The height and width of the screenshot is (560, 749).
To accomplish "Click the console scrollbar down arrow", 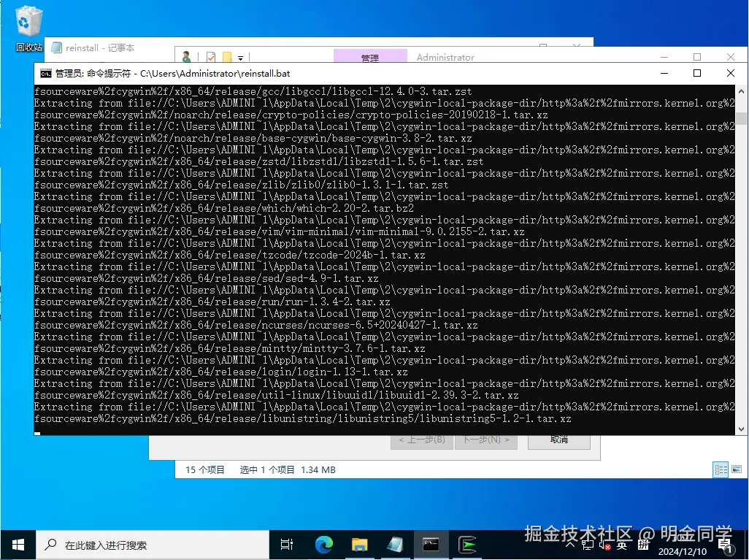I will [x=741, y=429].
